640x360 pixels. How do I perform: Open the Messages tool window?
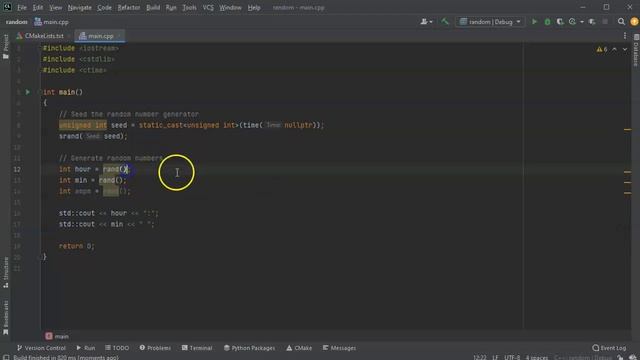coord(339,348)
